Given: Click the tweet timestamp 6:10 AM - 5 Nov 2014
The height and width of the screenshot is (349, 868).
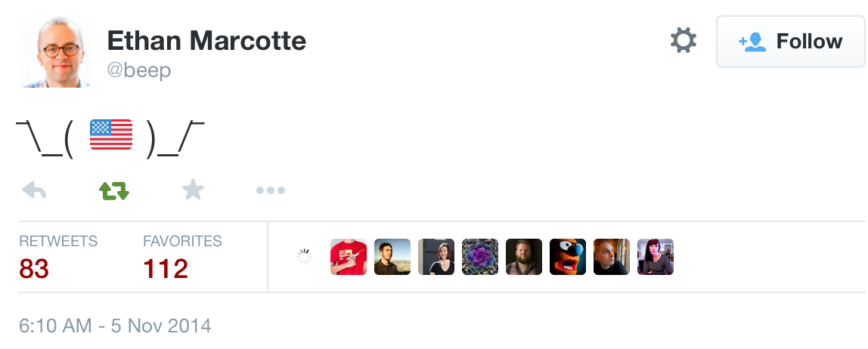Looking at the screenshot, I should click(115, 326).
